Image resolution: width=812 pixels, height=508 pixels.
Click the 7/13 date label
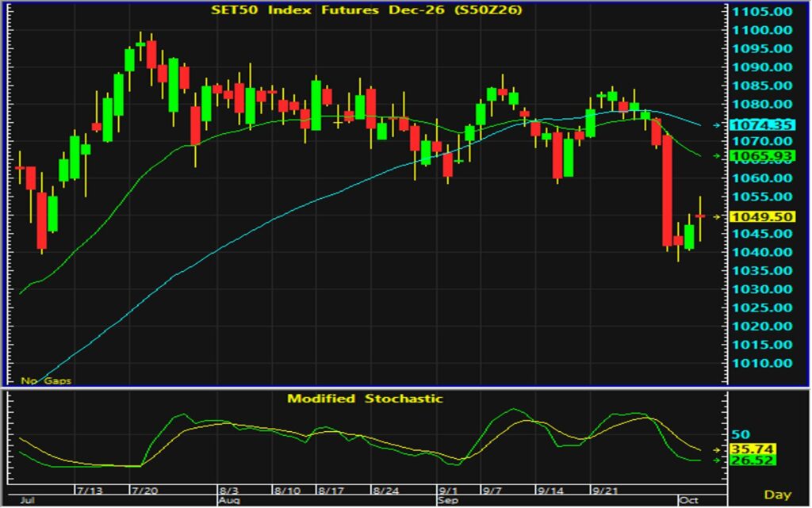90,491
